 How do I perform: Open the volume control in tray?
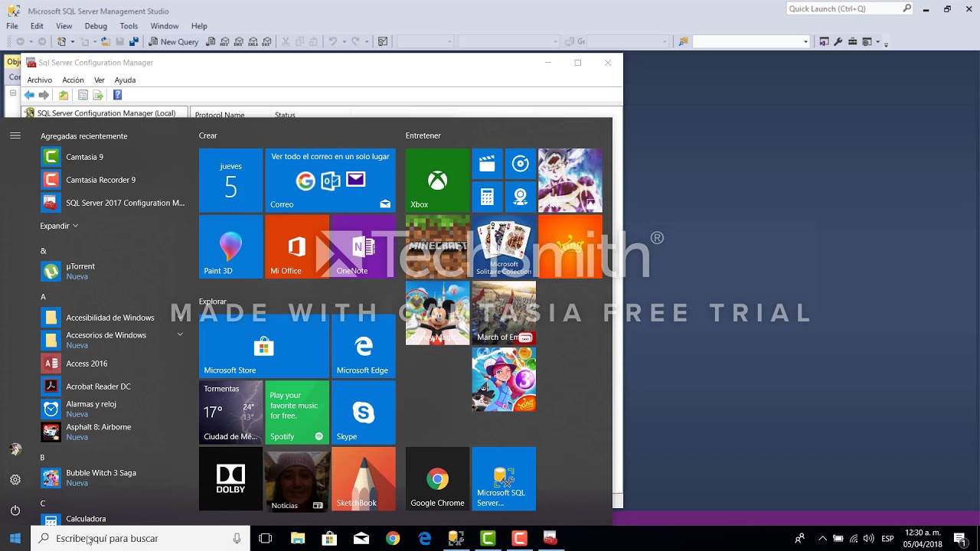pyautogui.click(x=868, y=539)
